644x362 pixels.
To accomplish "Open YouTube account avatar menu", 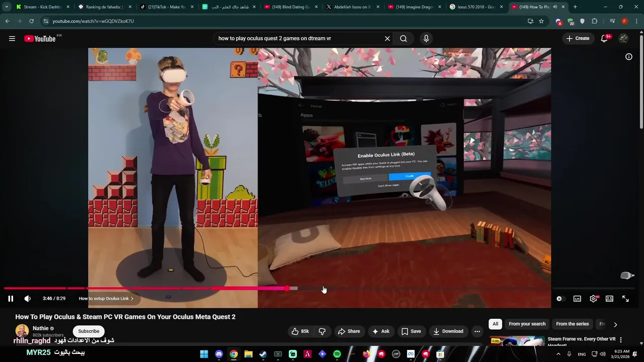I will 623,39.
